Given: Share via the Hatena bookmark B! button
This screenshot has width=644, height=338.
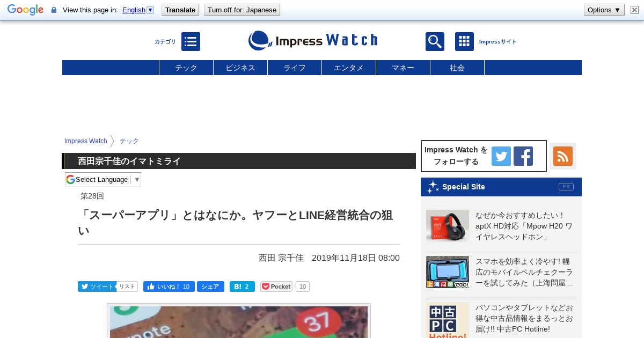Looking at the screenshot, I should [242, 286].
